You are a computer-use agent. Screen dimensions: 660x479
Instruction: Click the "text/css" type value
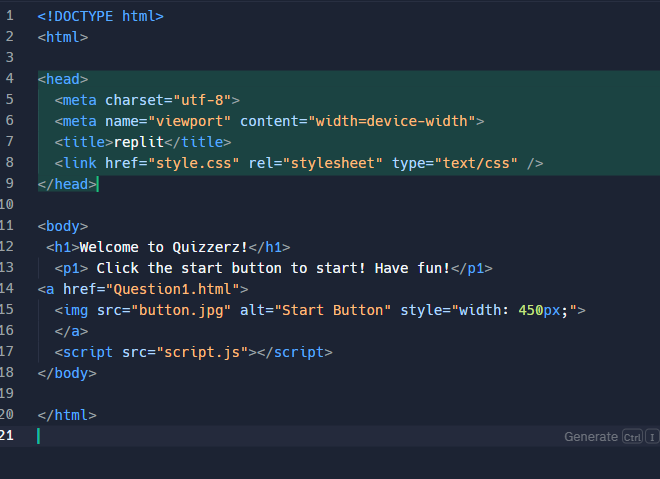(x=476, y=163)
